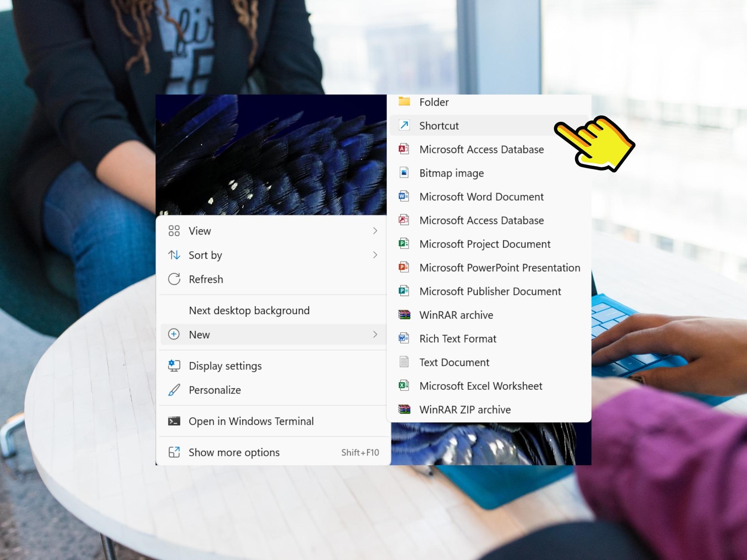Expand the New submenu chevron

tap(375, 333)
